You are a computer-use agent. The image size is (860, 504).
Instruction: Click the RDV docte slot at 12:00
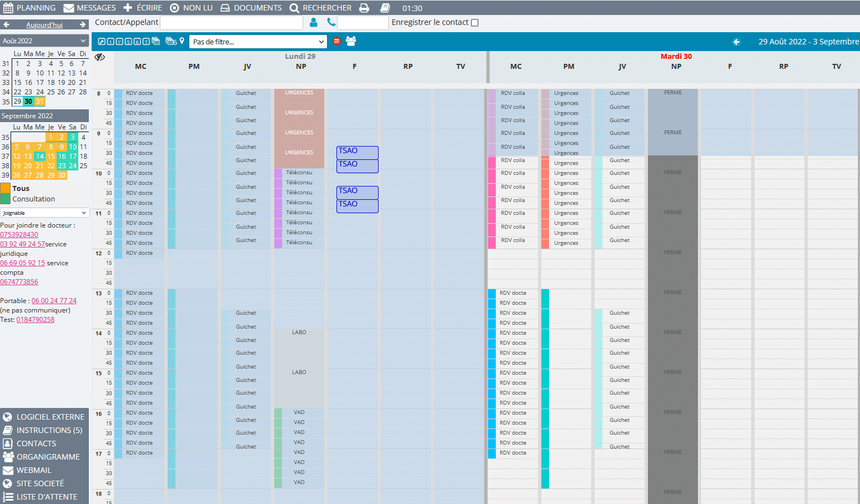point(139,253)
